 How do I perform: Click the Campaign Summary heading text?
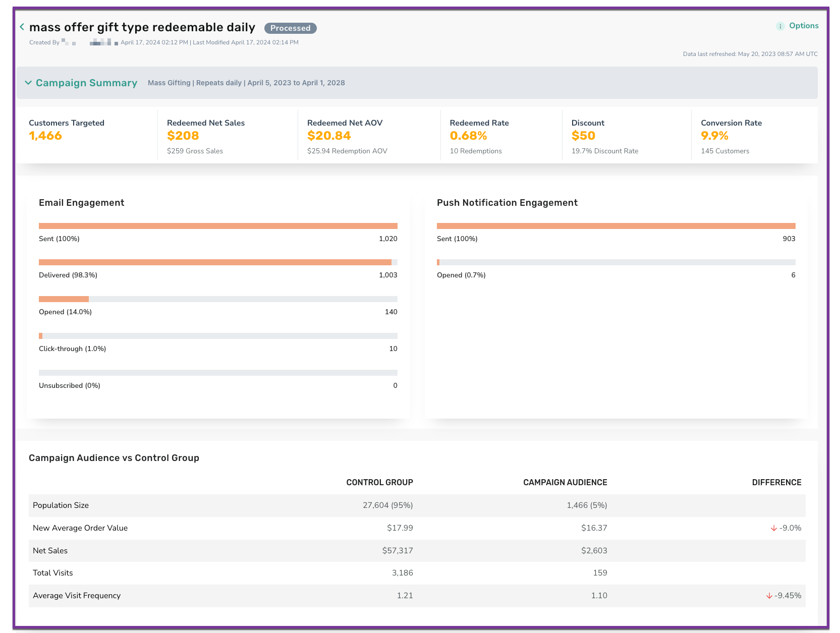pyautogui.click(x=86, y=83)
